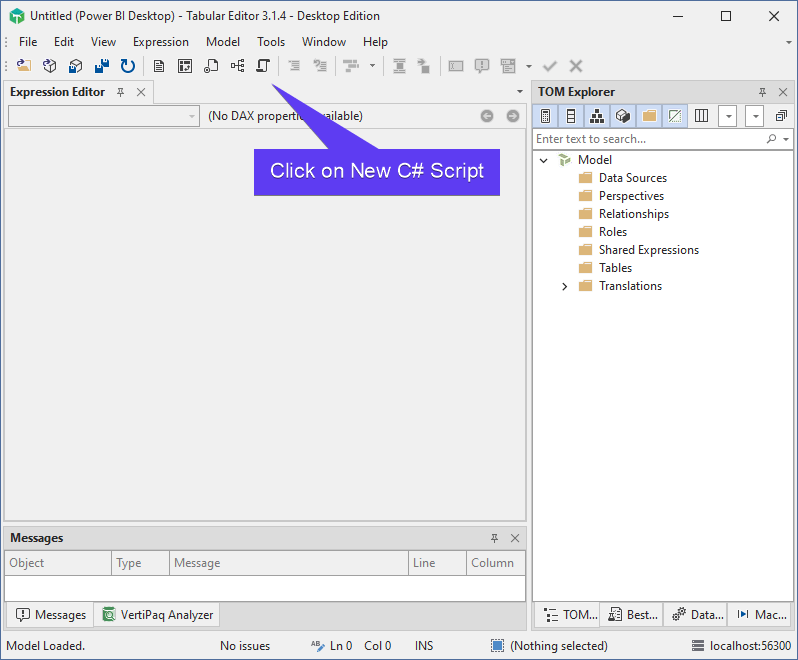Screen dimensions: 798x660
Task: Click the grayed-out form layout toolbar icon
Action: (508, 66)
